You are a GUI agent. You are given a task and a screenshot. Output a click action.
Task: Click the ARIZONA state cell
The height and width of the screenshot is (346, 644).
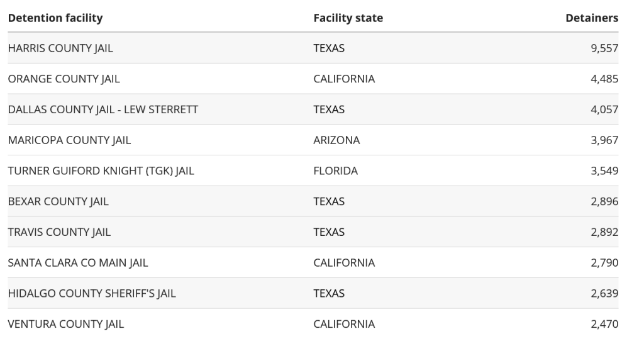click(x=336, y=140)
